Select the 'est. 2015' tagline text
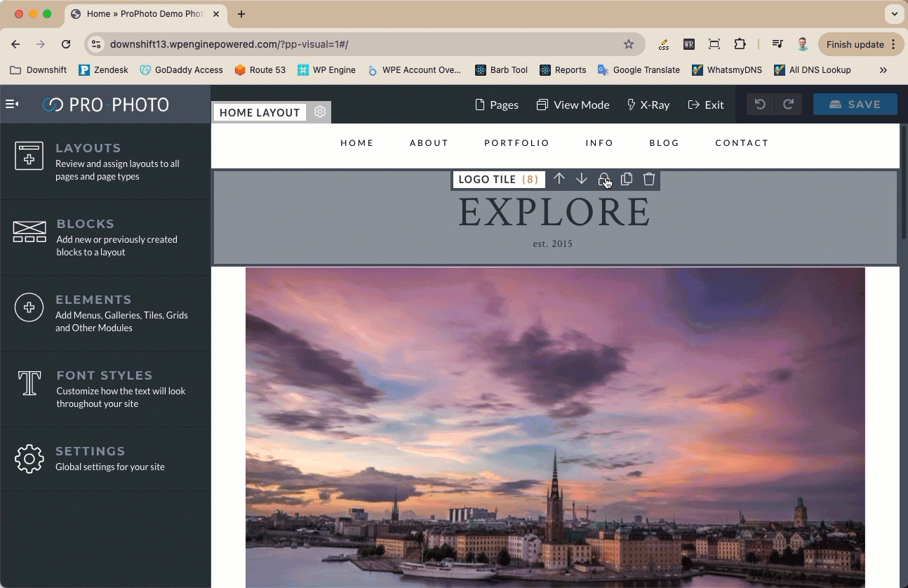Screen dimensions: 908x588 click(x=553, y=244)
